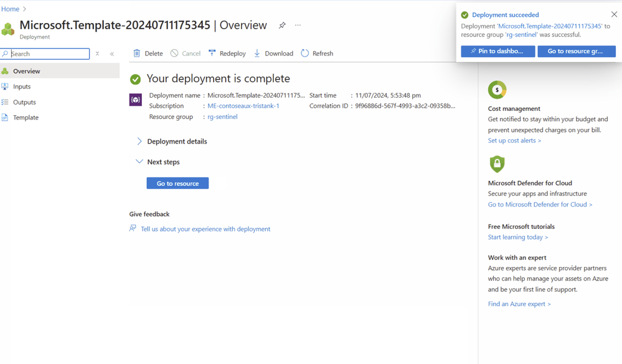Screen dimensions: 622x364
Task: Select Overview in the left menu
Action: click(x=60, y=71)
